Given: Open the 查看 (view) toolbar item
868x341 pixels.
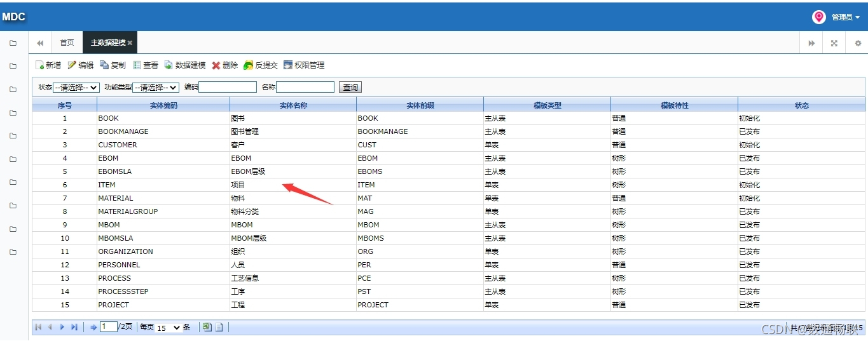Looking at the screenshot, I should [x=146, y=65].
